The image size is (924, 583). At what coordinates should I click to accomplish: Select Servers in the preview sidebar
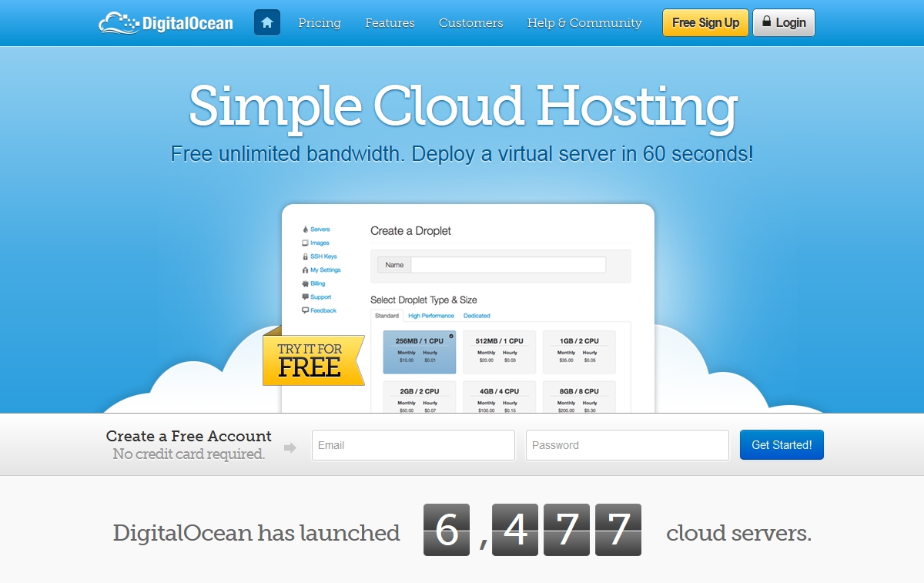point(316,230)
